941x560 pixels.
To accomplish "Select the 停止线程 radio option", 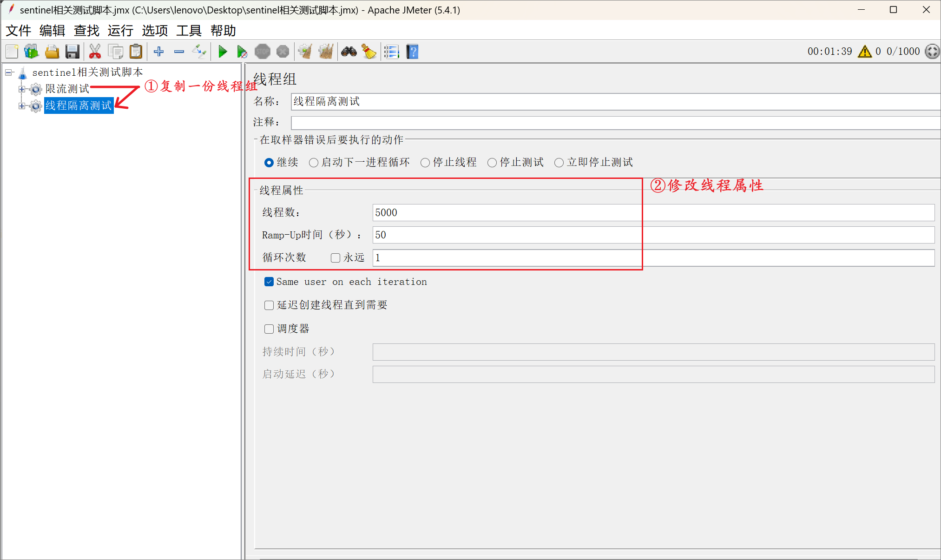I will 425,163.
